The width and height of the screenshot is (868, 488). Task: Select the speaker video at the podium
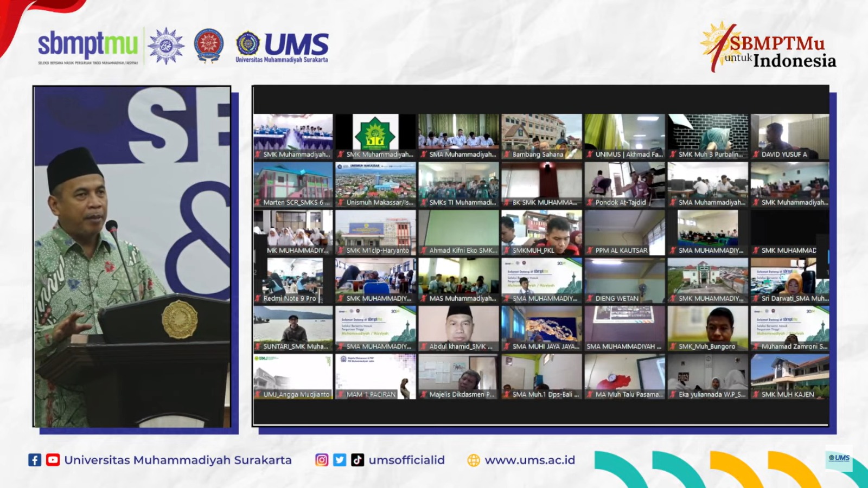click(132, 256)
